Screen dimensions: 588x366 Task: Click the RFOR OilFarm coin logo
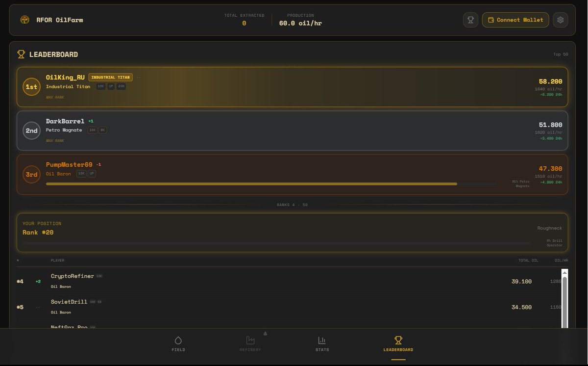click(x=24, y=20)
